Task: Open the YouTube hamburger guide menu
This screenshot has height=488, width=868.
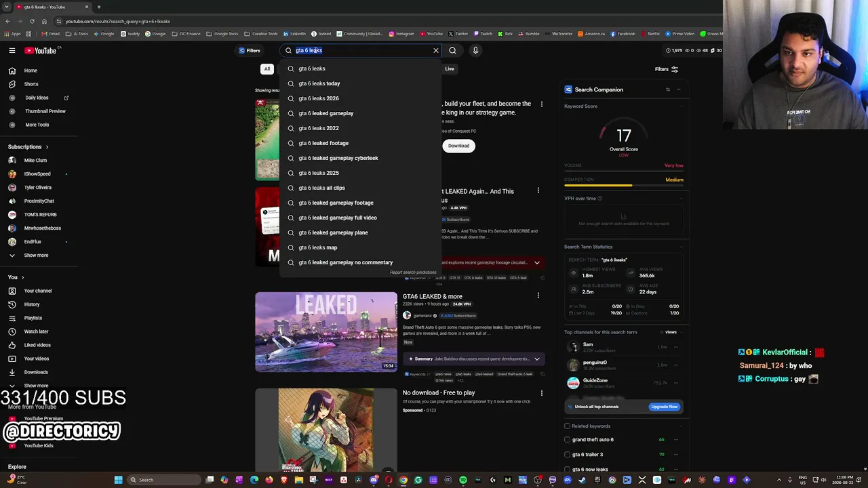Action: click(12, 50)
